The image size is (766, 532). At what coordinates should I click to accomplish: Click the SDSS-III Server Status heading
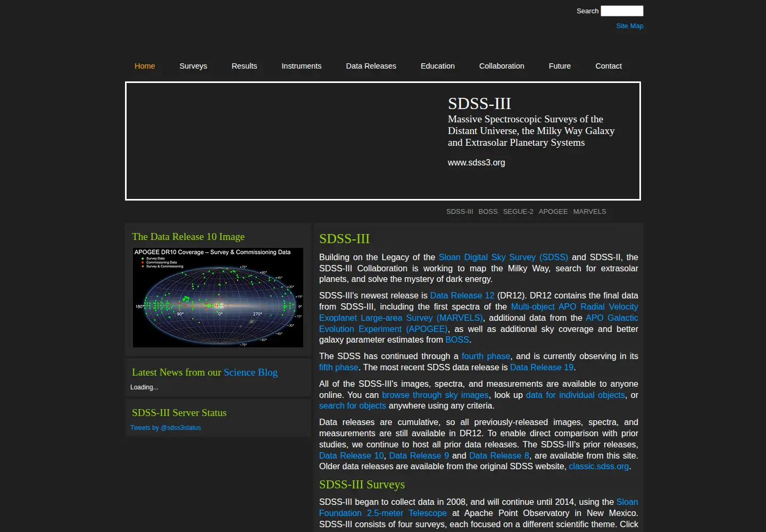click(x=179, y=413)
